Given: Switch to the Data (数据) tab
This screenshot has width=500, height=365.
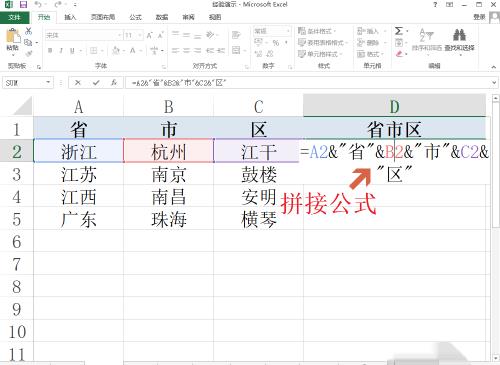Looking at the screenshot, I should click(162, 17).
